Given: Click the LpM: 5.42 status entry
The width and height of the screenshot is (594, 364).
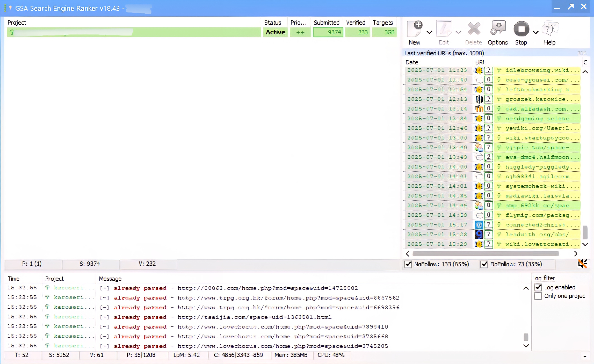Looking at the screenshot, I should click(187, 355).
